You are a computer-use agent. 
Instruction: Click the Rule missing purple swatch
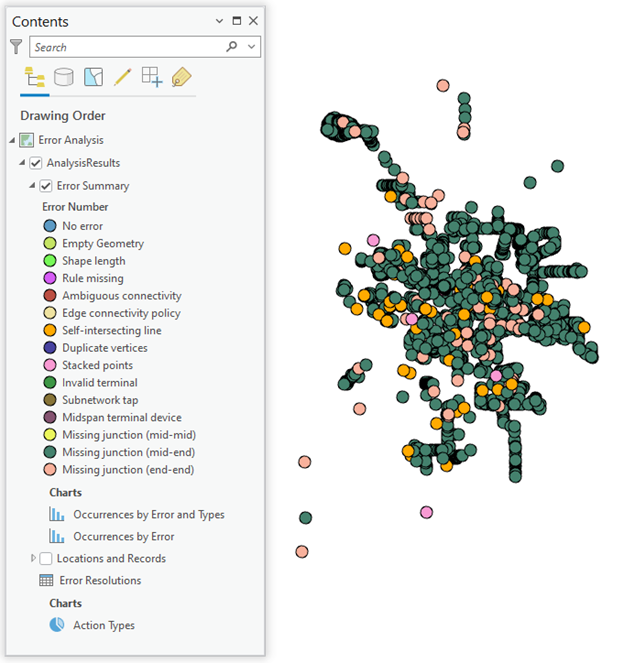click(x=50, y=278)
